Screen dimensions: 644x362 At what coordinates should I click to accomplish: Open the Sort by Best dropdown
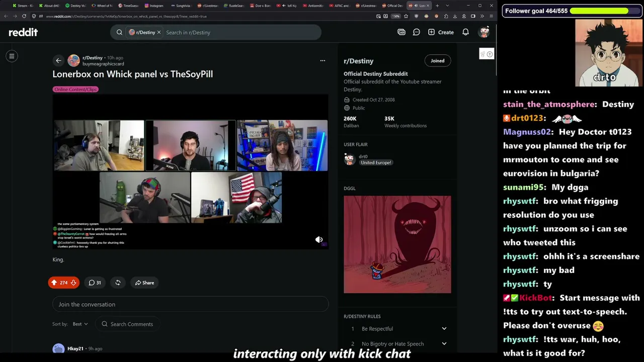point(80,324)
